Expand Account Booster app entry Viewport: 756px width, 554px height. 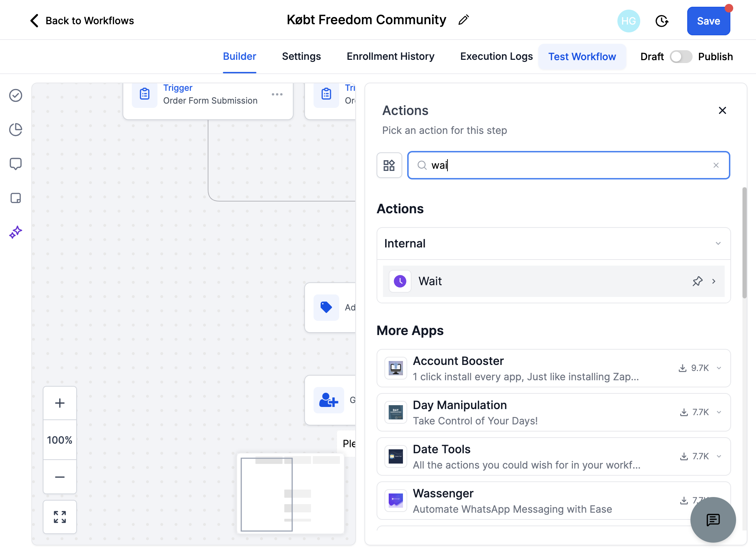point(719,368)
